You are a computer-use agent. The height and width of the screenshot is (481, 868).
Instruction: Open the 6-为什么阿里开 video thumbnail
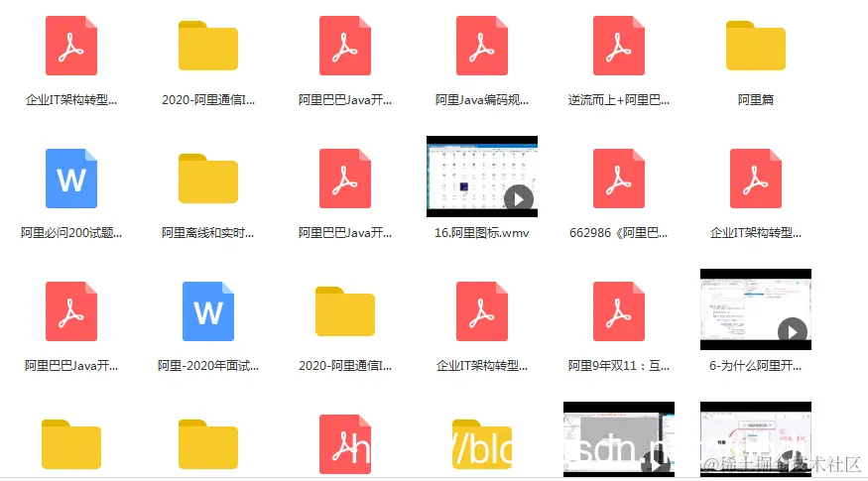pos(756,309)
